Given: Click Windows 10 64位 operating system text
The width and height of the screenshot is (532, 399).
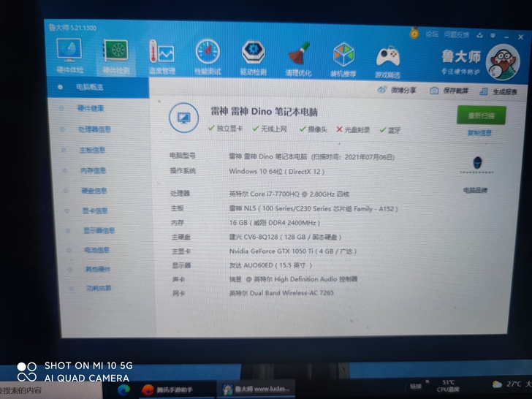Looking at the screenshot, I should (276, 171).
